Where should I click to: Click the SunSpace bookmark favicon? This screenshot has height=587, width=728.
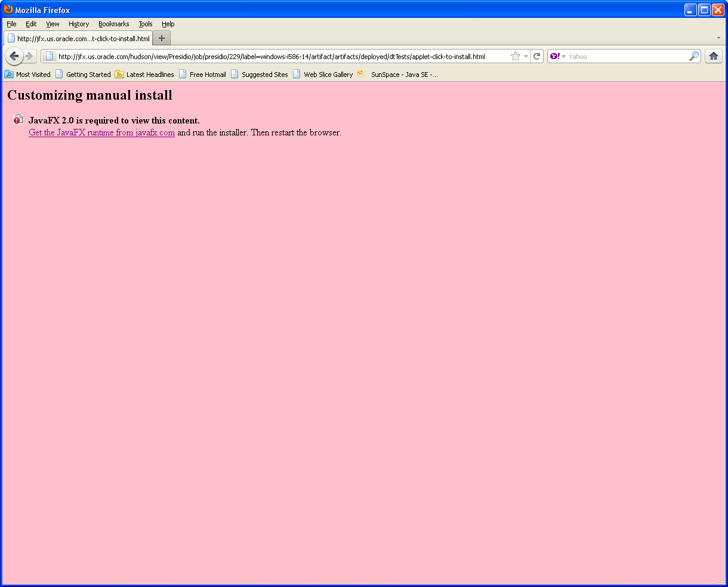pyautogui.click(x=362, y=74)
